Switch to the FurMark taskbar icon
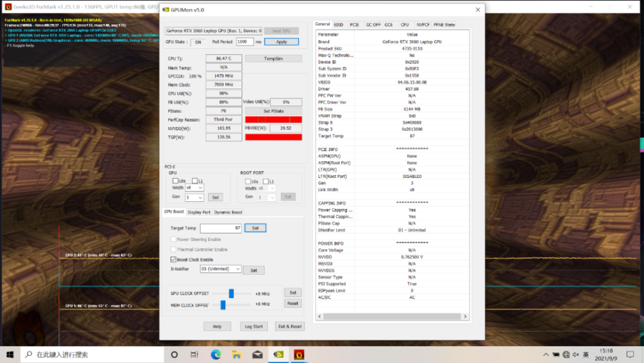 tap(299, 355)
